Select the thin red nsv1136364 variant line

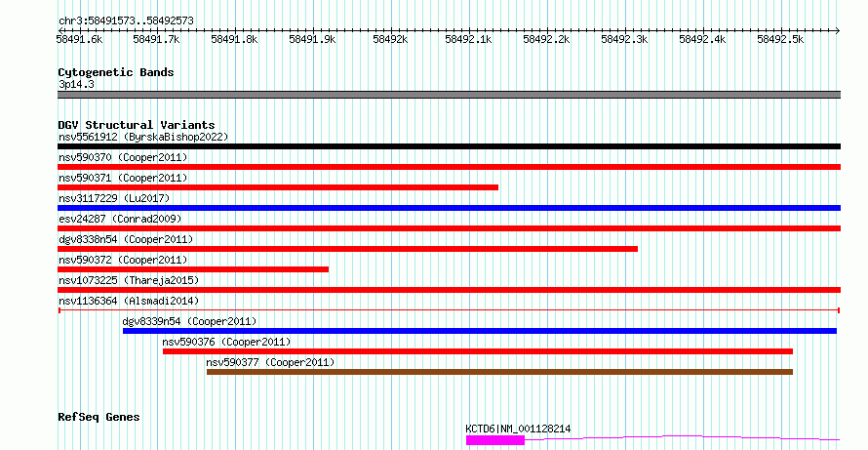(449, 310)
